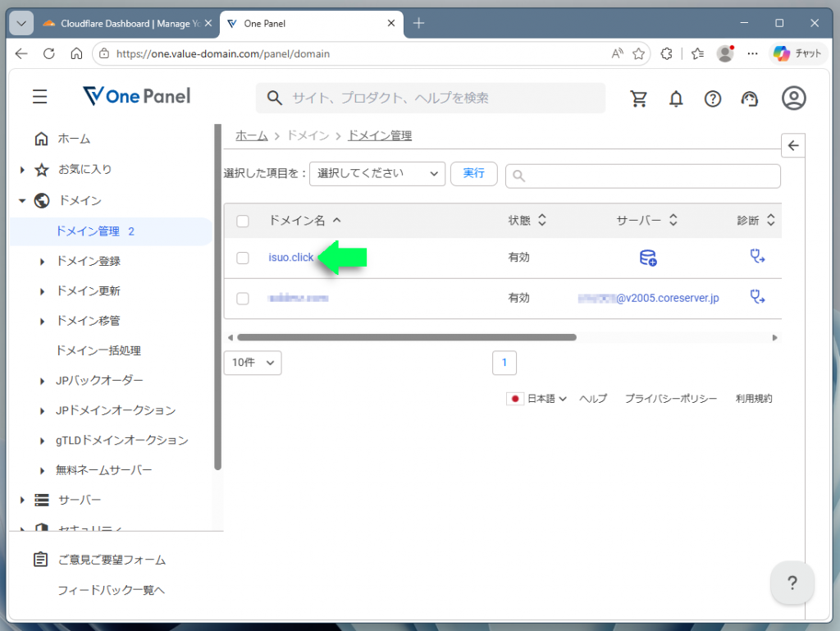
Task: Open the 選択してください action dropdown
Action: (x=377, y=174)
